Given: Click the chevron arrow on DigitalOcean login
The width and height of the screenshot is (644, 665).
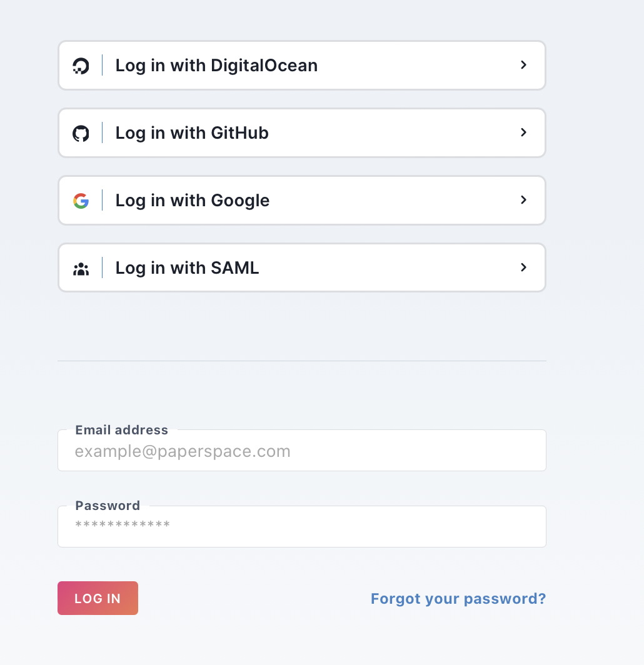Looking at the screenshot, I should tap(524, 65).
